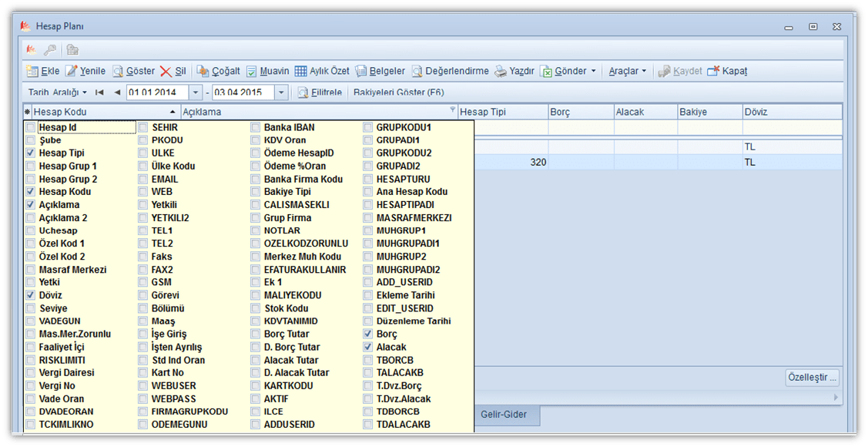Click the Borç column header
Viewport: 868px width, 447px height.
[581, 112]
